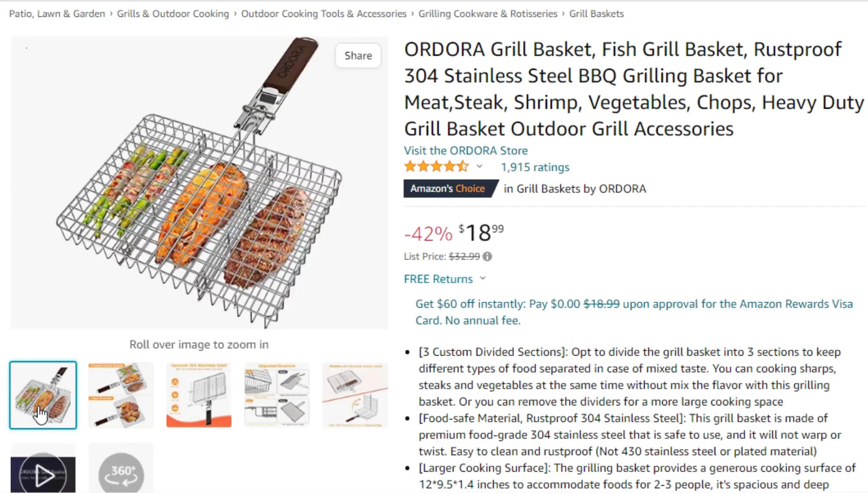Click the Share button

point(358,56)
